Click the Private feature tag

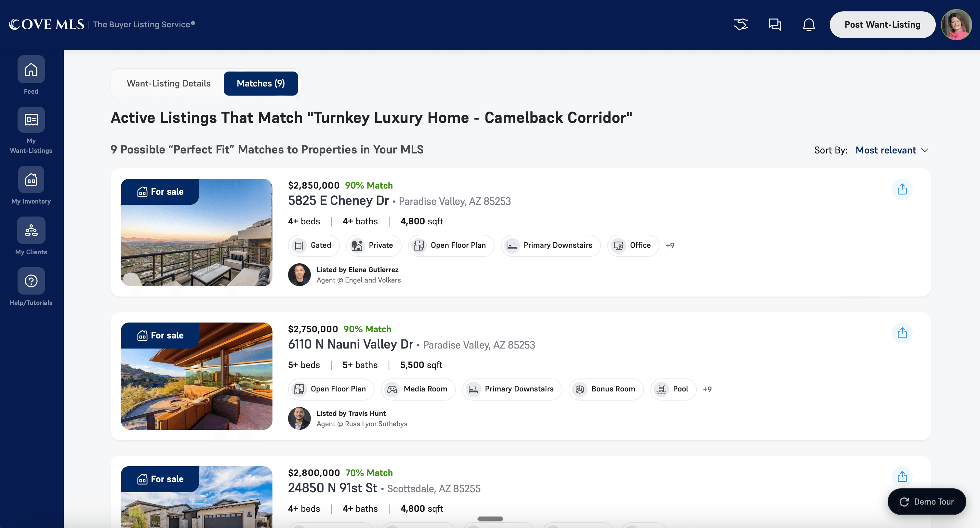pyautogui.click(x=374, y=245)
